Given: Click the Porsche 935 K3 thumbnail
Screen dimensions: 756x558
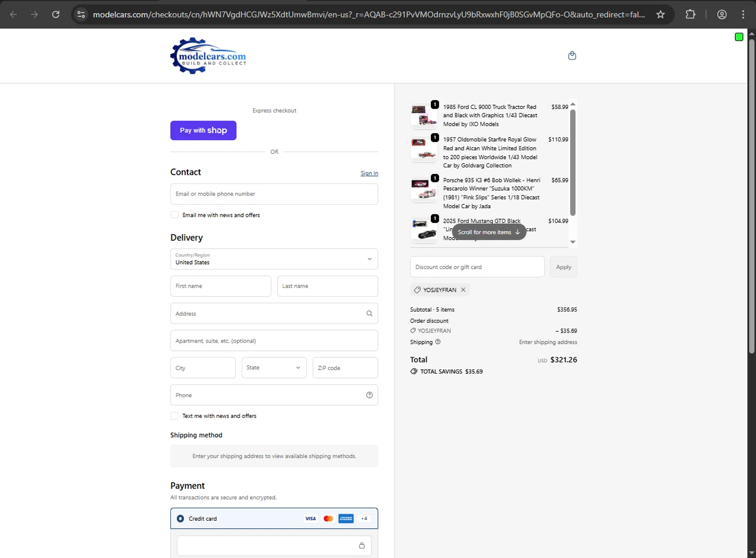Looking at the screenshot, I should (x=424, y=189).
